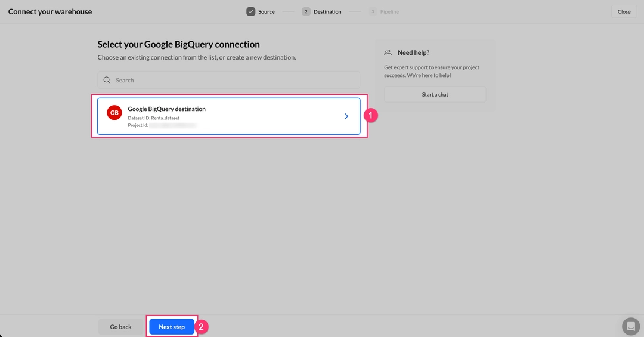Expand the BigQuery destination chevron arrow
Screen dimensions: 644x337
[346, 116]
